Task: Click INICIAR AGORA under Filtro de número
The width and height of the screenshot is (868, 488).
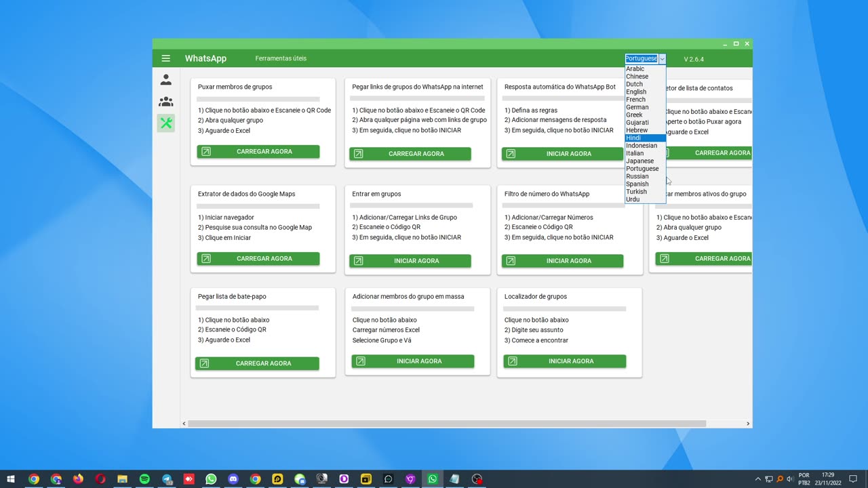Action: (563, 261)
